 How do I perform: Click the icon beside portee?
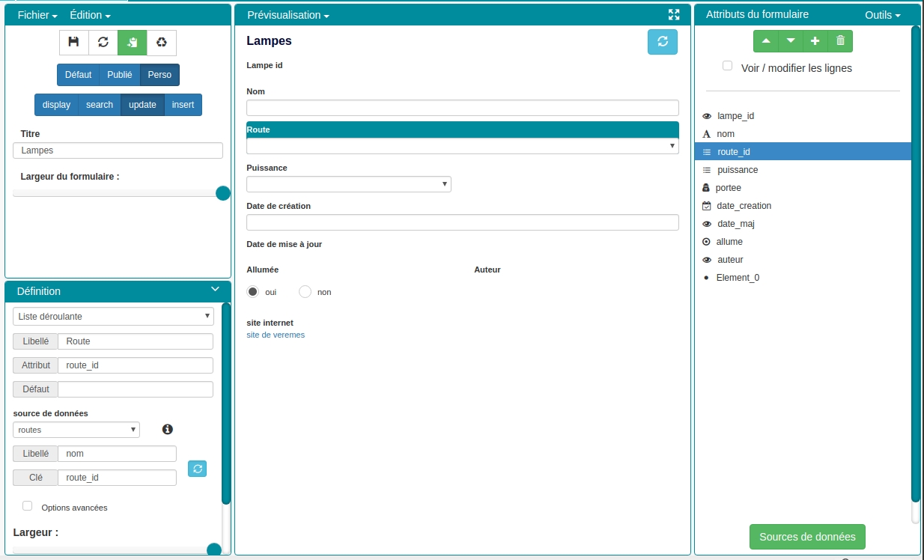(706, 188)
